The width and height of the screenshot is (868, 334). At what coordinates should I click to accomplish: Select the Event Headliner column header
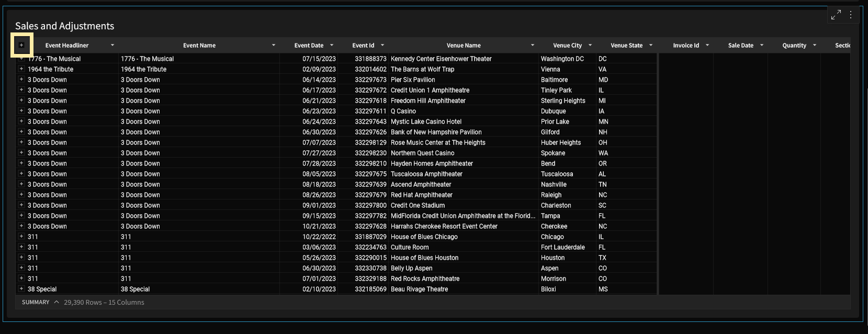[67, 46]
